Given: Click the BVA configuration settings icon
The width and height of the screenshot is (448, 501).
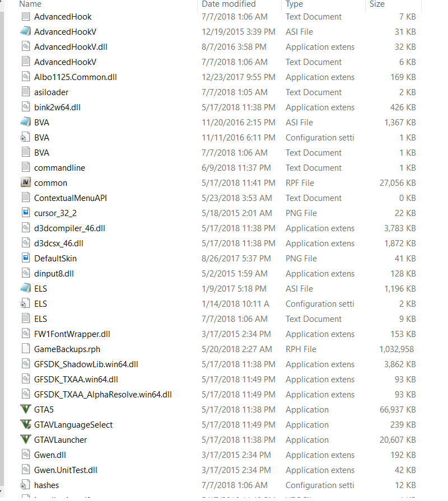Looking at the screenshot, I should pos(26,137).
